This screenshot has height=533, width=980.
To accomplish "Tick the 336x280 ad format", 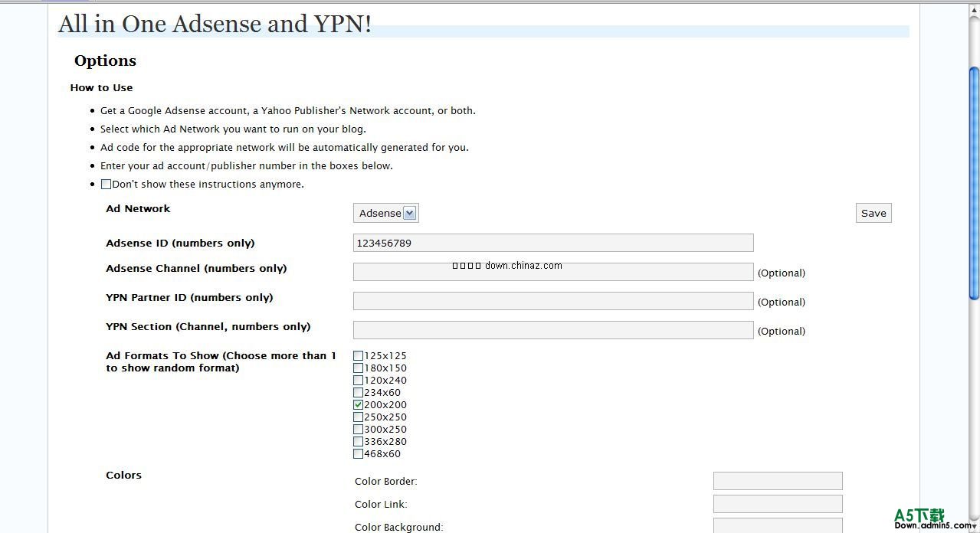I will 358,442.
